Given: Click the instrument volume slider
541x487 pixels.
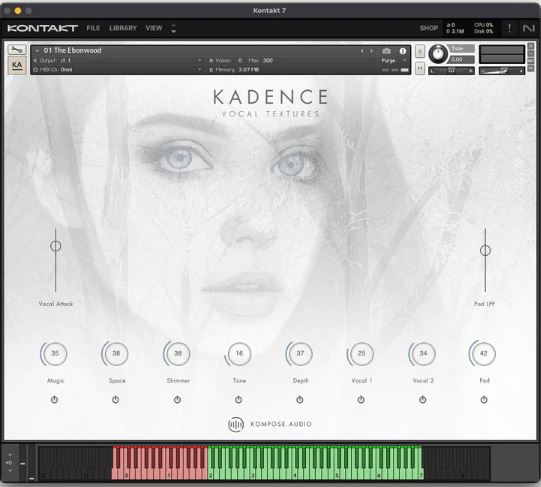Looking at the screenshot, I should [x=502, y=71].
